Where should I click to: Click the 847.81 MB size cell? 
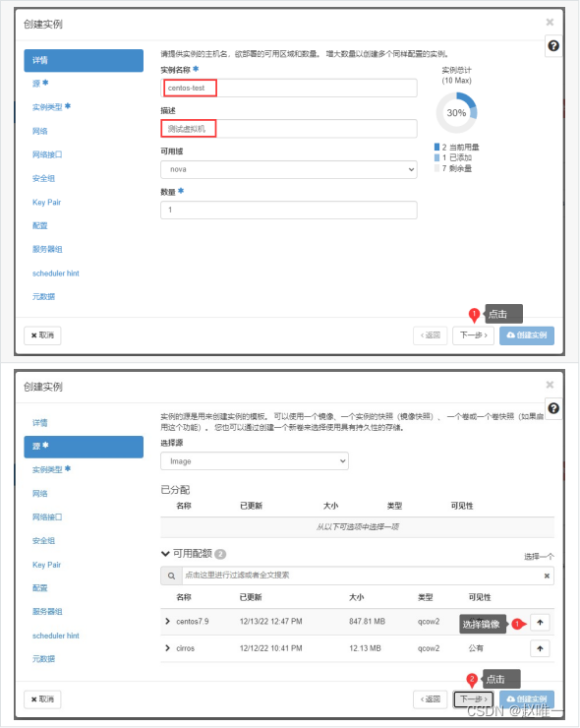pyautogui.click(x=367, y=622)
